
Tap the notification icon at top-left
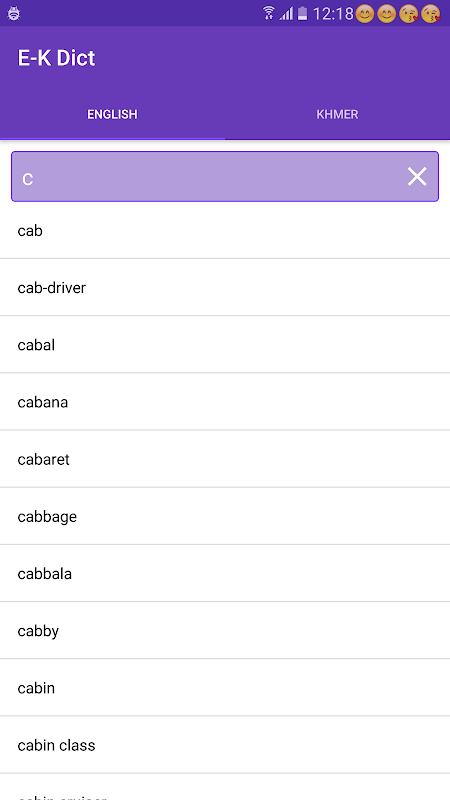pos(14,14)
